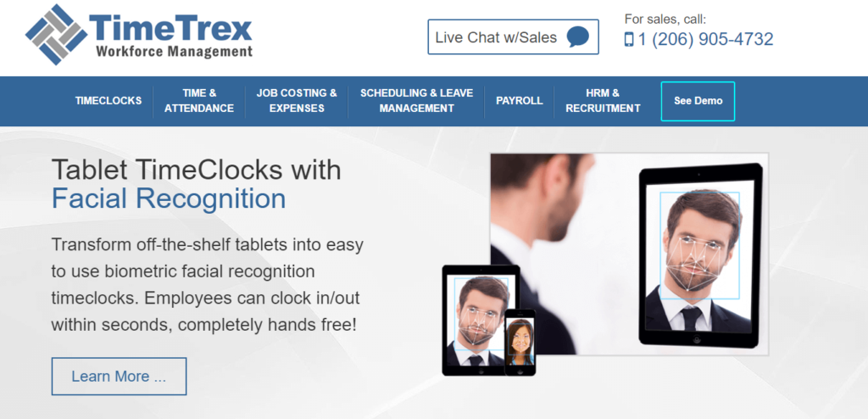Open the PAYROLL navigation item

pos(520,101)
